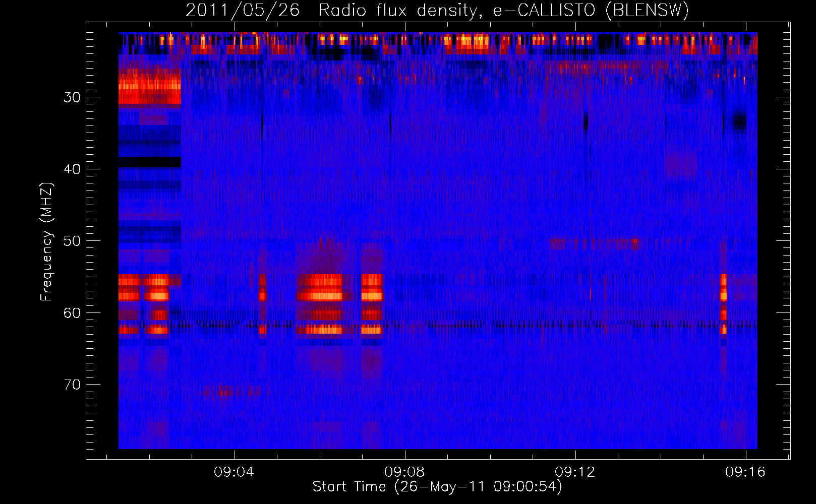Click the 'Frequency (MHZ)' axis label

46,242
